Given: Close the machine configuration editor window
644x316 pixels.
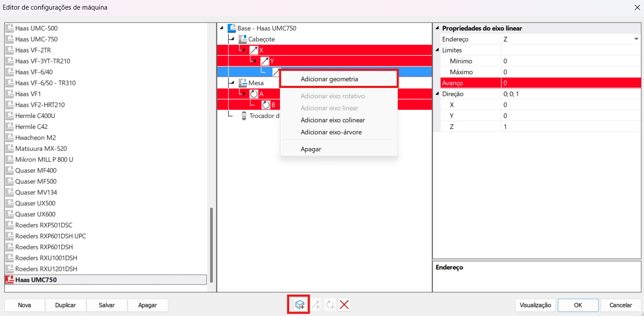Looking at the screenshot, I should click(x=637, y=7).
